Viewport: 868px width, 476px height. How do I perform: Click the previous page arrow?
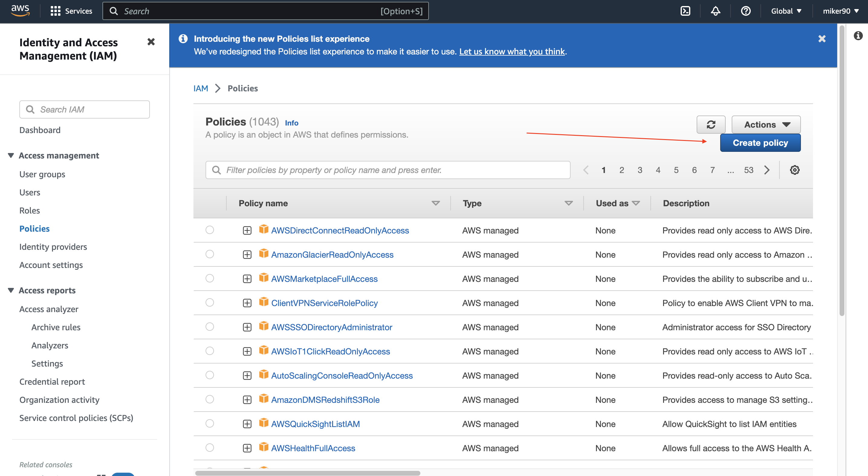coord(586,170)
